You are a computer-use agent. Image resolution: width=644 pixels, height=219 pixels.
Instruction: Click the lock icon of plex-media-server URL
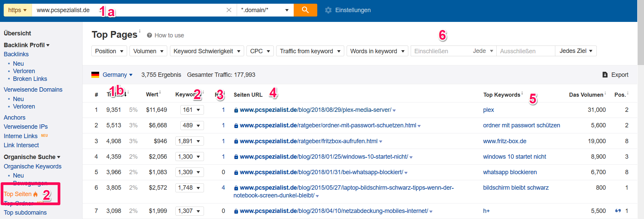click(236, 110)
